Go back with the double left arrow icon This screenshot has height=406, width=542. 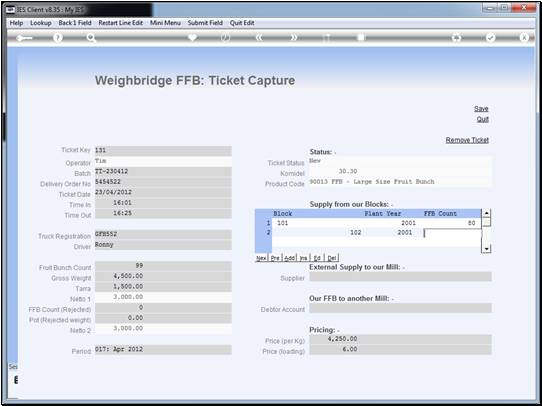pyautogui.click(x=259, y=38)
